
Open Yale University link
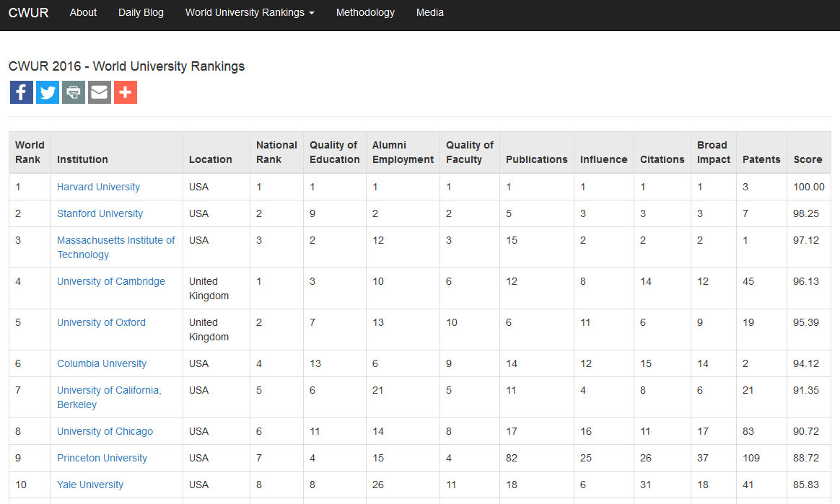90,485
